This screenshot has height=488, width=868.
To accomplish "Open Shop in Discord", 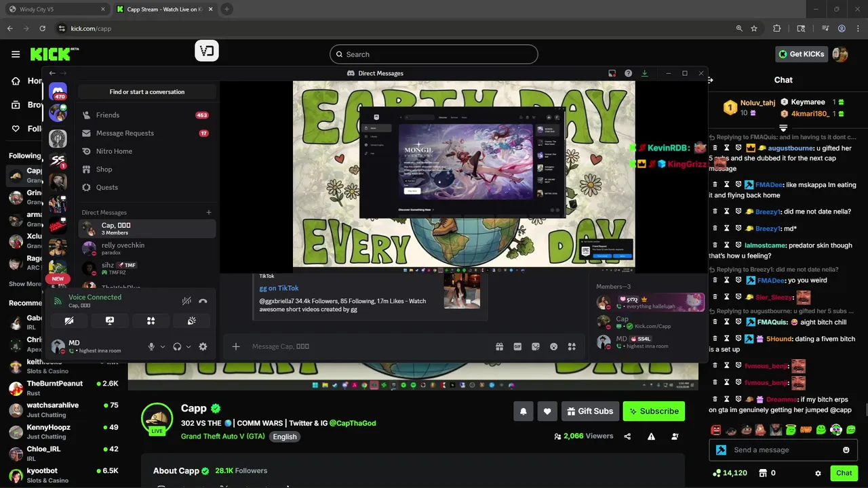I will click(x=146, y=169).
